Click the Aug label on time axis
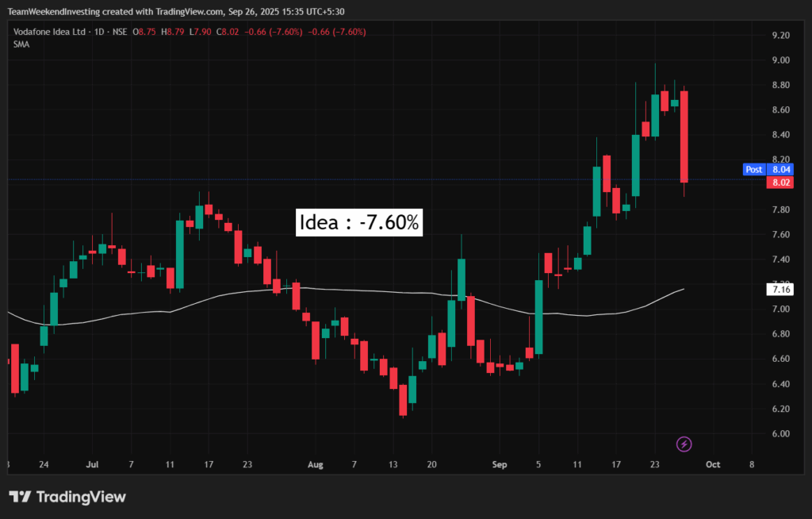The width and height of the screenshot is (812, 519). pyautogui.click(x=316, y=464)
